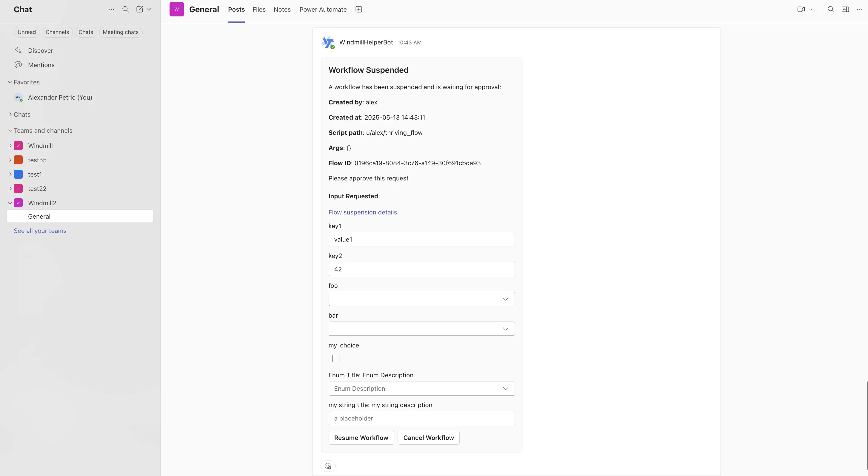Image resolution: width=868 pixels, height=476 pixels.
Task: Start a video meeting from the camera icon
Action: 801,9
